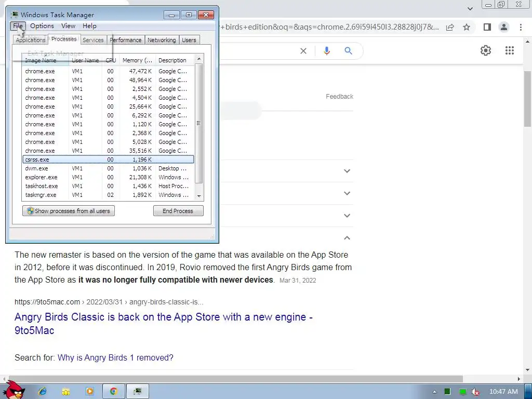Click the page vertical scrollbar thumb
The image size is (532, 399).
(528, 99)
